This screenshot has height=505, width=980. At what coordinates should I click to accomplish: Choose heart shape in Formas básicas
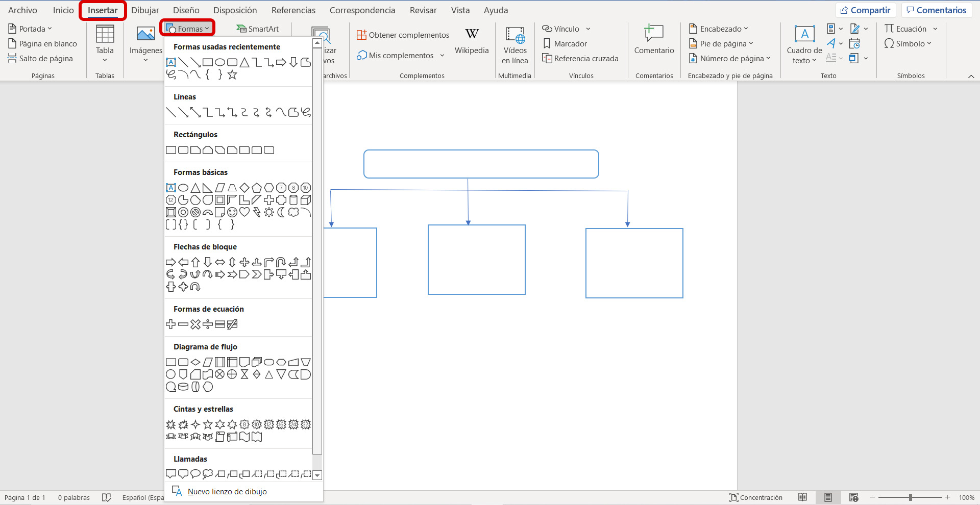click(244, 212)
